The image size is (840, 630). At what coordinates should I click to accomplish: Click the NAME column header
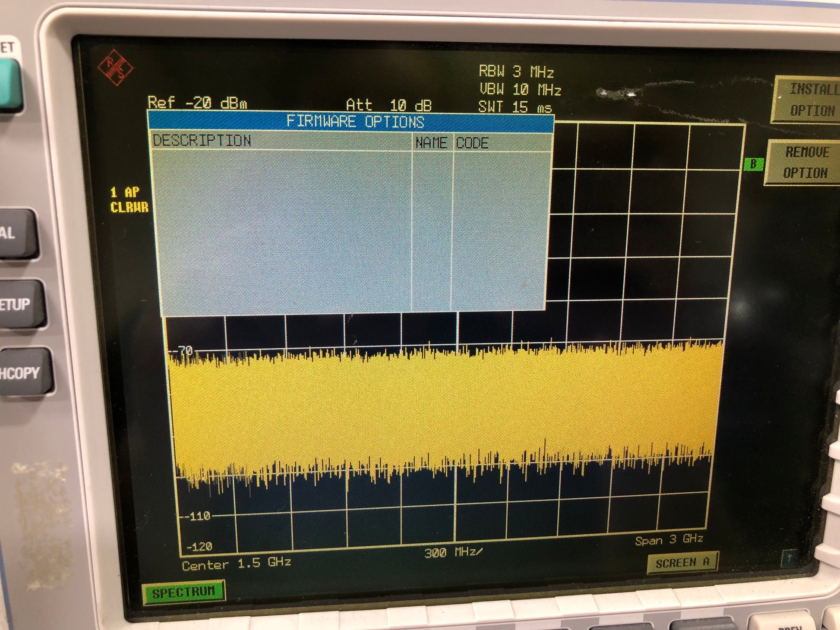click(431, 142)
